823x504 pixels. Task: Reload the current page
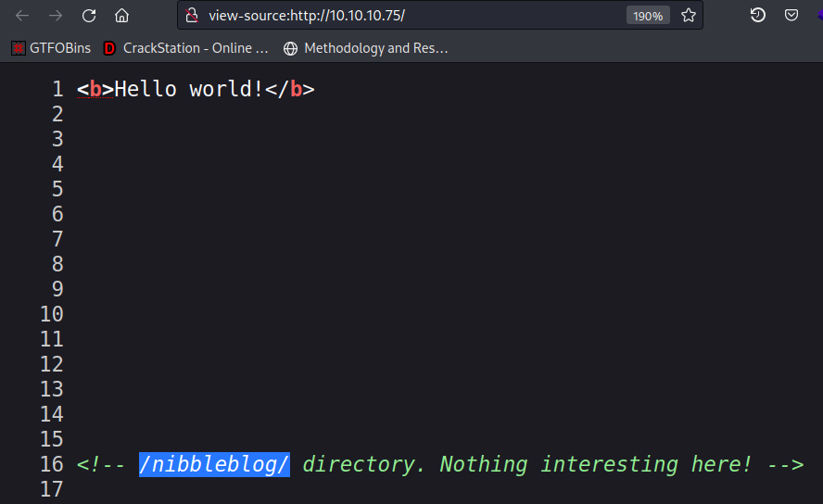click(89, 16)
